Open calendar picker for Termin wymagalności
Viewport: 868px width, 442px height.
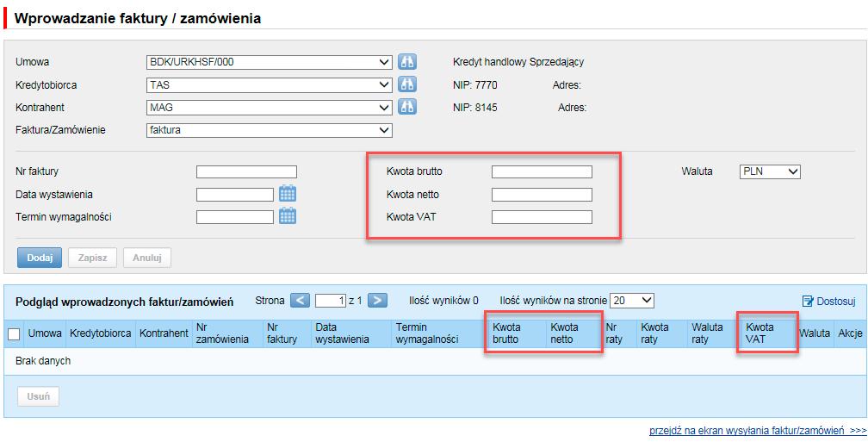(x=288, y=216)
